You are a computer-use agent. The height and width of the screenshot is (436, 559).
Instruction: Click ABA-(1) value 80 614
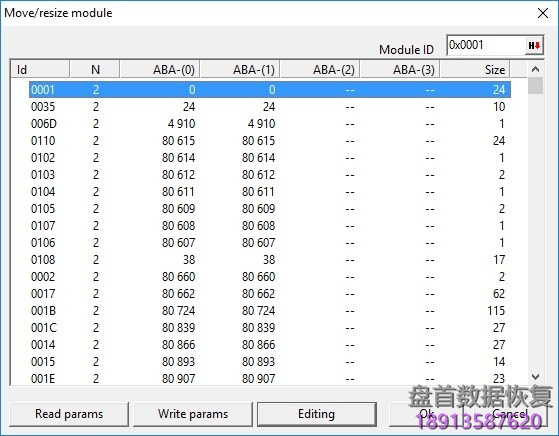[x=258, y=158]
